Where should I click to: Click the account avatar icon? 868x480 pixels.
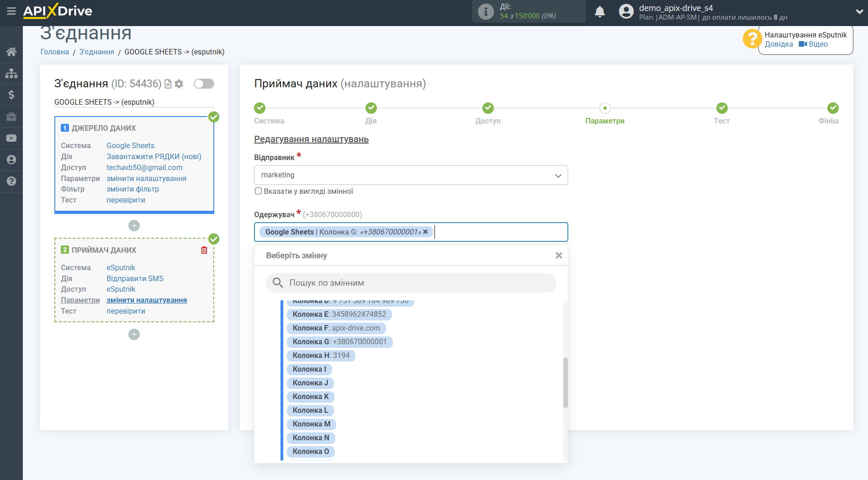626,11
